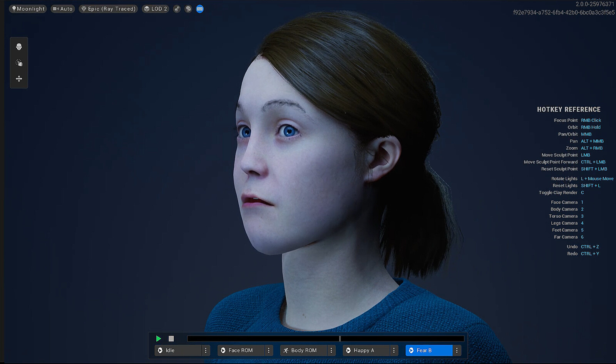Click the play icon inside Face ROM slot
Screen dimensions: 616x364
pyautogui.click(x=223, y=351)
